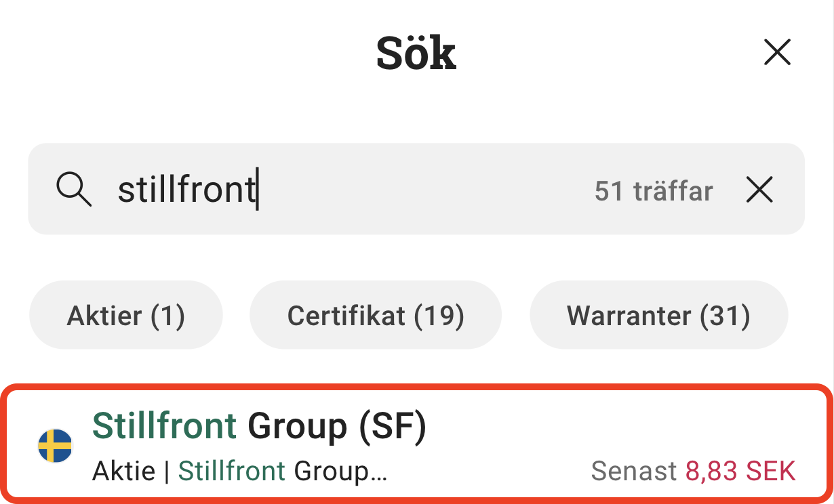Click the truncated green Stillfront subtitle text

coord(231,470)
